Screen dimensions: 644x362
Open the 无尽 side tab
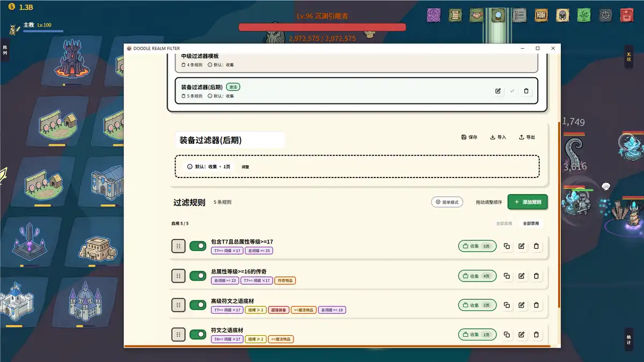pyautogui.click(x=628, y=57)
